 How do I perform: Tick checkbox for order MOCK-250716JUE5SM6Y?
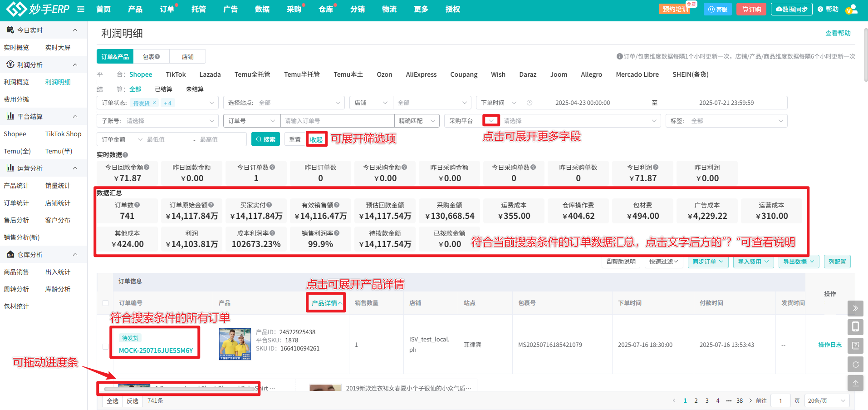[105, 346]
